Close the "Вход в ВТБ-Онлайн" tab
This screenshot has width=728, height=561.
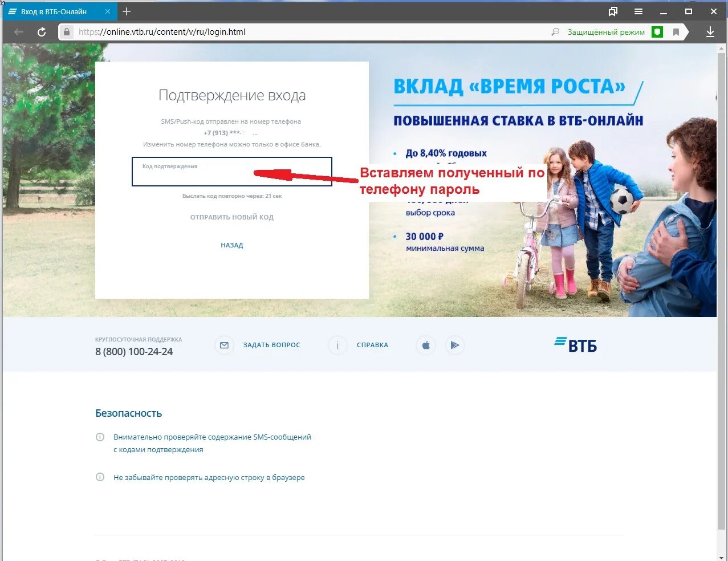108,11
